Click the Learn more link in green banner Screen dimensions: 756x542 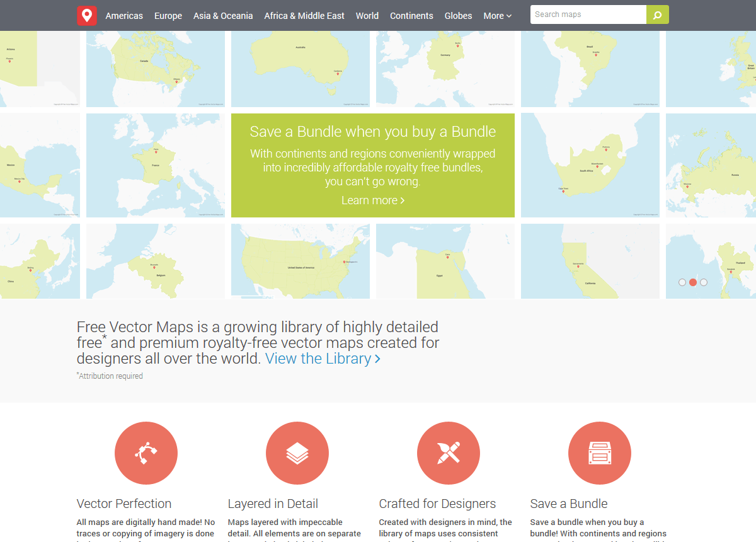click(373, 200)
